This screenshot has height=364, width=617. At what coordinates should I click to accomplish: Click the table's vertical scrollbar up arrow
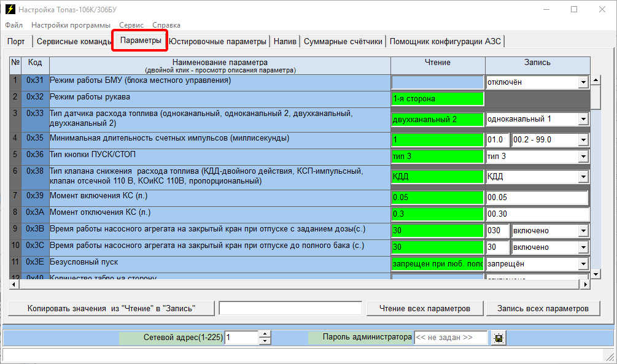(x=596, y=80)
